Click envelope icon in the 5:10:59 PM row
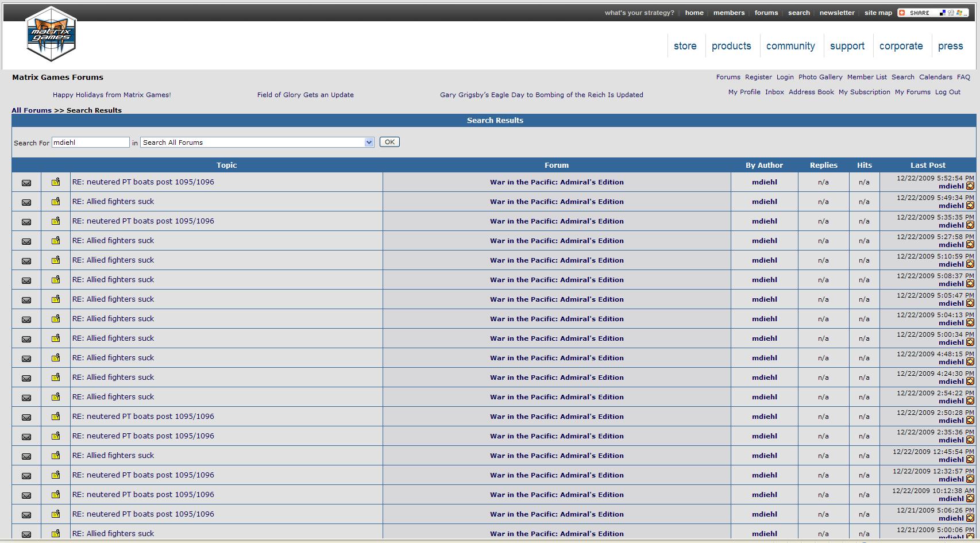The image size is (980, 543). click(x=26, y=261)
